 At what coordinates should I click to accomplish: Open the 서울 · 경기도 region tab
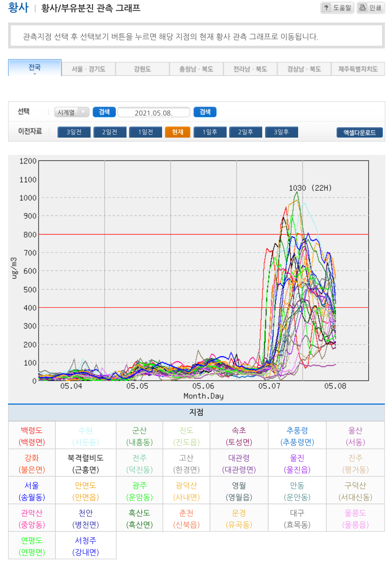click(x=88, y=69)
